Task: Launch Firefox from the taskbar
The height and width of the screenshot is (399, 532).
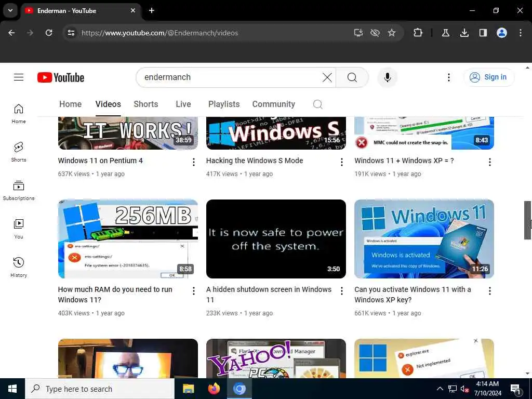Action: 214,389
